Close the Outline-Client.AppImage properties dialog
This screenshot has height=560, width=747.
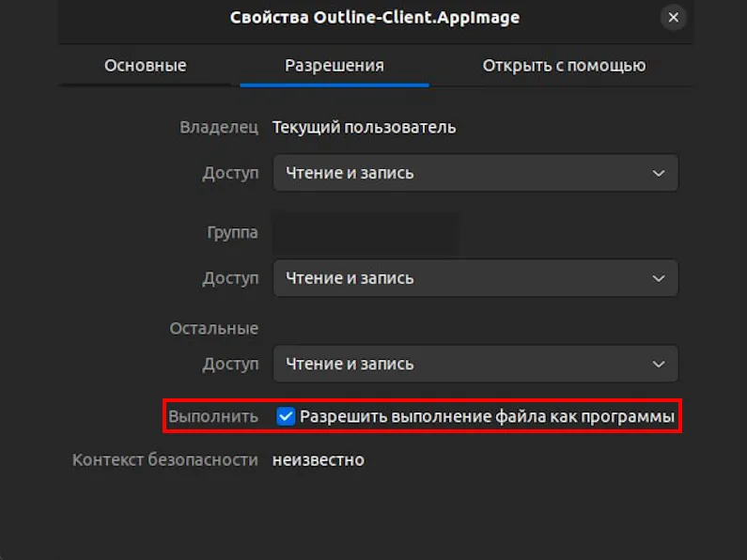(673, 18)
